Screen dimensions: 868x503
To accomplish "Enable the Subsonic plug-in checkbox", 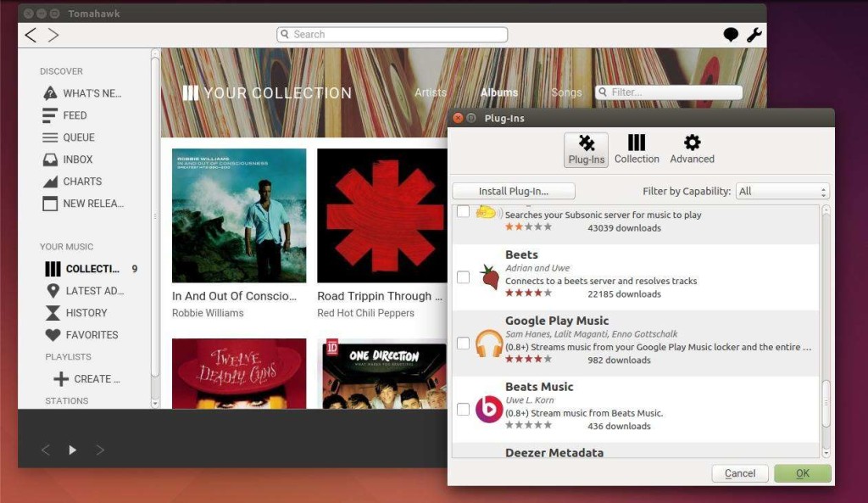I will pos(464,211).
